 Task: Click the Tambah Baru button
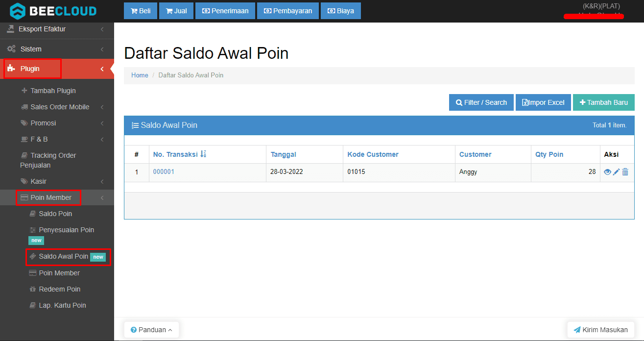click(604, 102)
